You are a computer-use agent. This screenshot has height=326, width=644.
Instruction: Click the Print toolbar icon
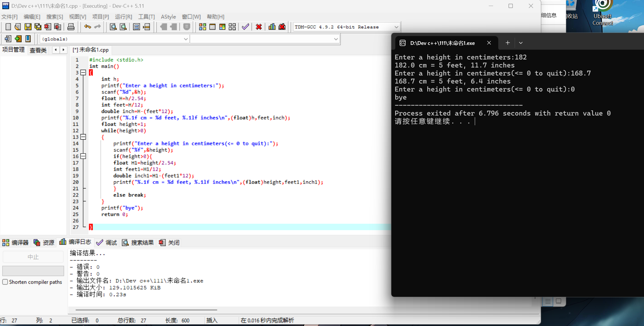click(71, 27)
